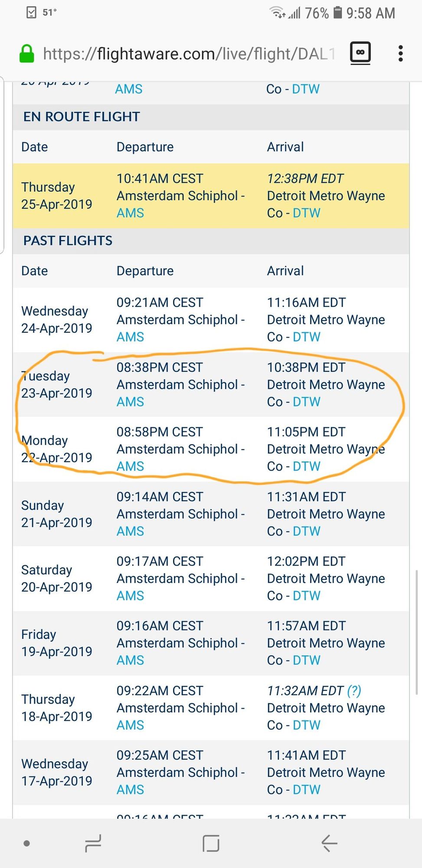Open AMS link in Thursday 25-Apr-2019 row
The height and width of the screenshot is (868, 422).
click(x=130, y=213)
